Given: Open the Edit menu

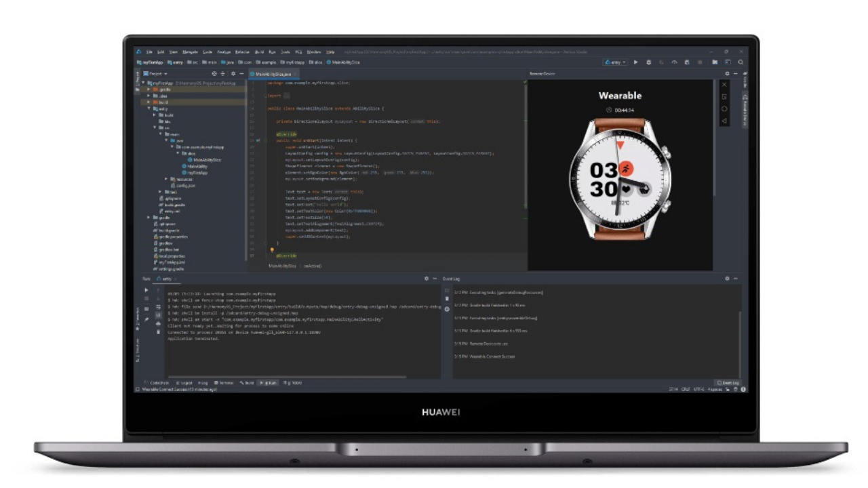Looking at the screenshot, I should [x=161, y=52].
